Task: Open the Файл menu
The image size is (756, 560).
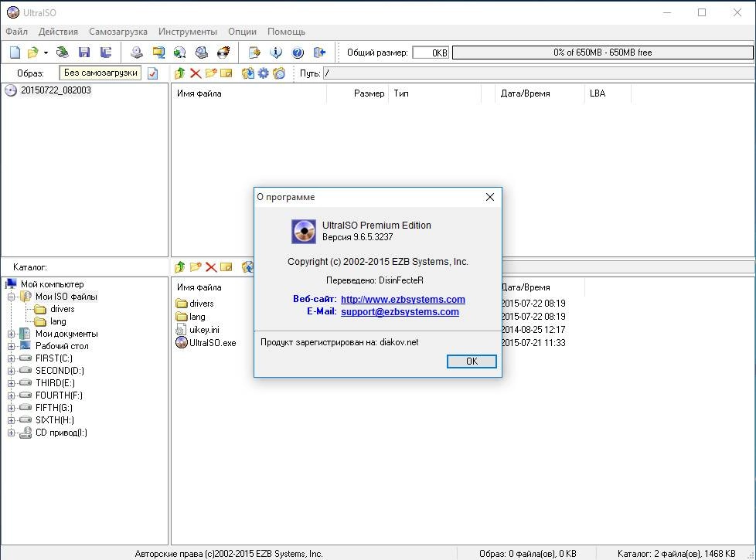Action: [16, 32]
